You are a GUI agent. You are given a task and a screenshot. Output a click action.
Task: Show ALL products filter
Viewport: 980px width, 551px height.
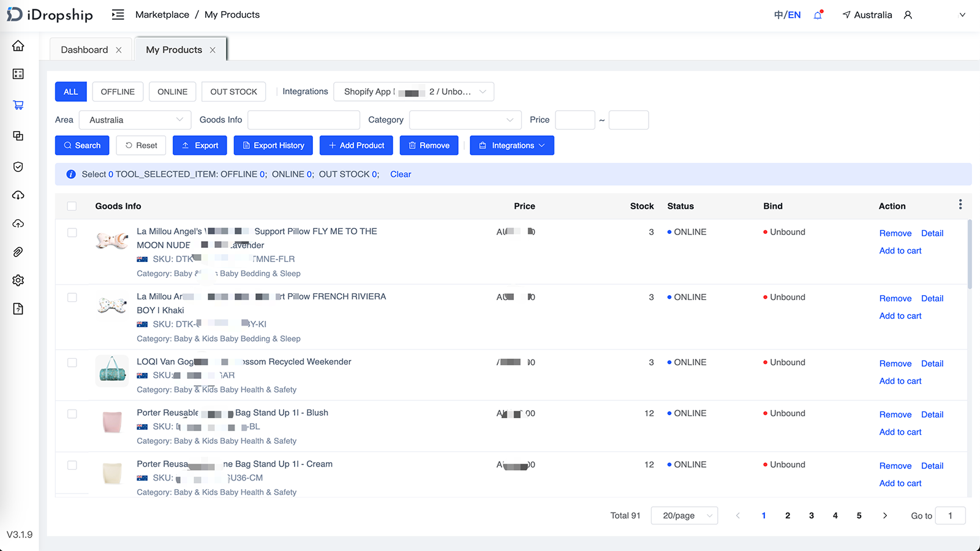[71, 92]
